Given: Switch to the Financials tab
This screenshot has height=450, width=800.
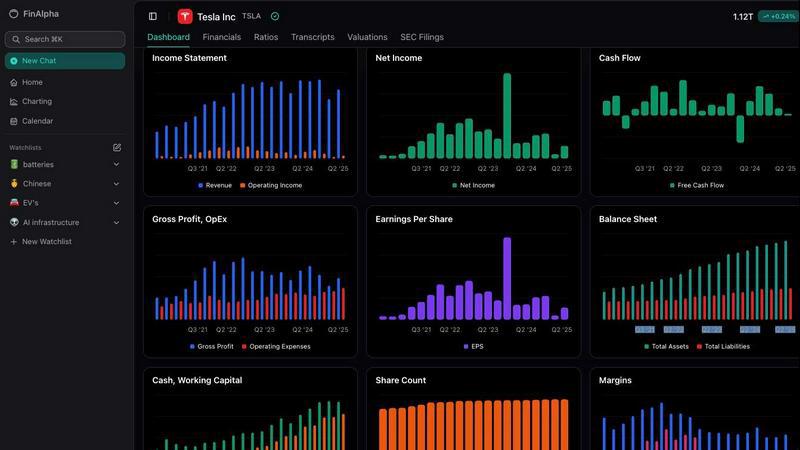Looking at the screenshot, I should 221,37.
